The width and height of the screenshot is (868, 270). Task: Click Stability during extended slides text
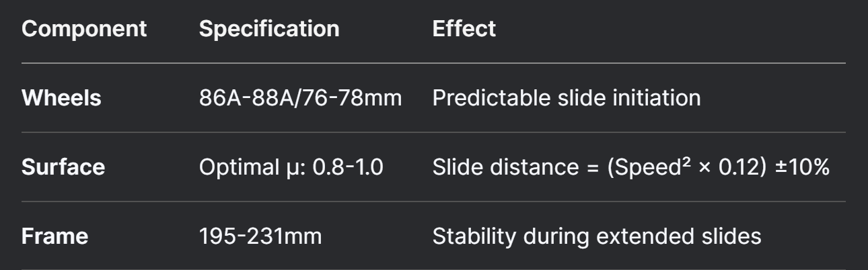tap(597, 236)
